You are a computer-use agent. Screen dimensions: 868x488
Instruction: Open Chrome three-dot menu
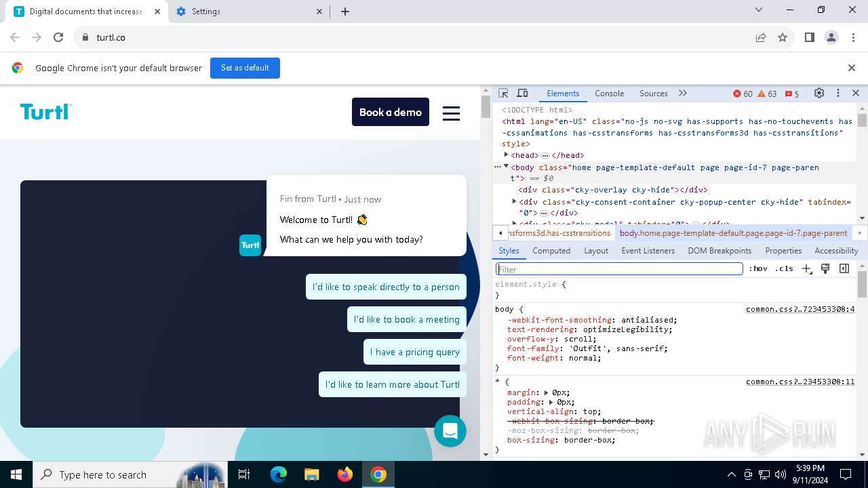853,38
